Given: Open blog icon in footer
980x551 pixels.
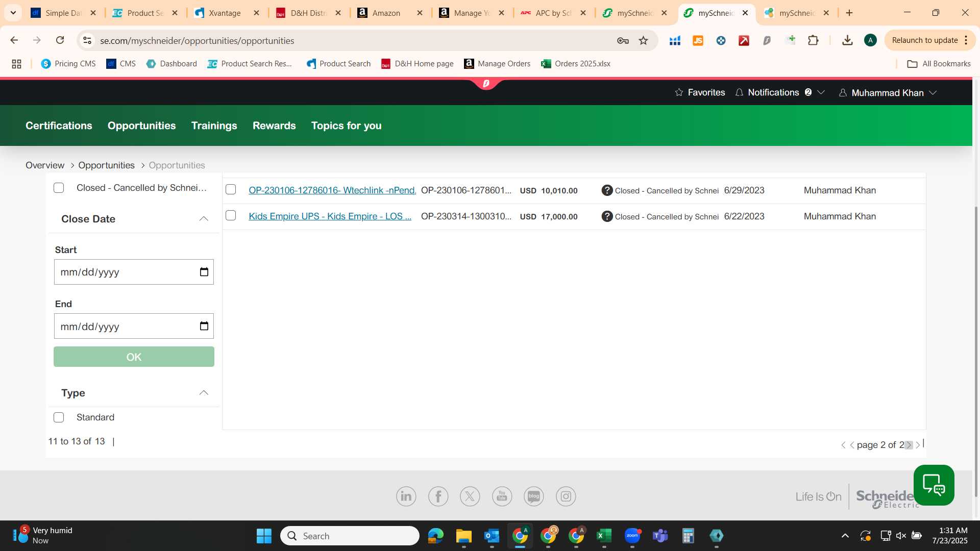Looking at the screenshot, I should click(534, 496).
